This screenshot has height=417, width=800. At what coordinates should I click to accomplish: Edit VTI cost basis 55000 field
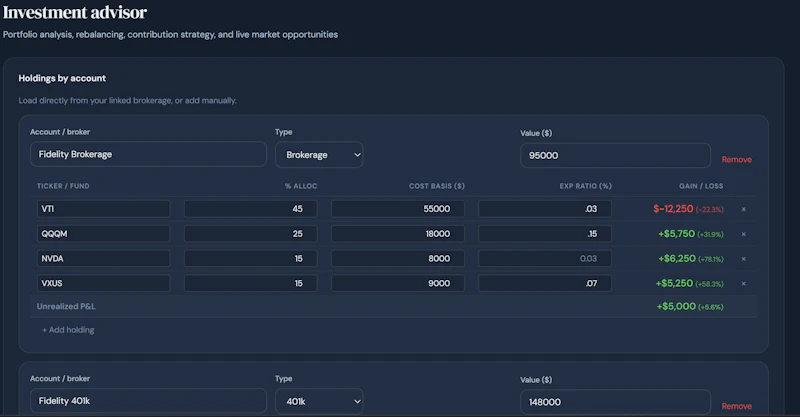coord(397,209)
